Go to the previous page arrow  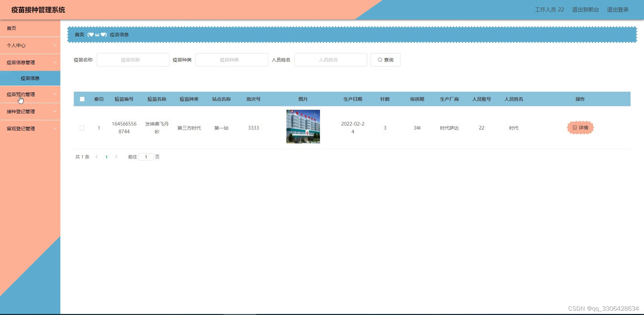[x=97, y=157]
